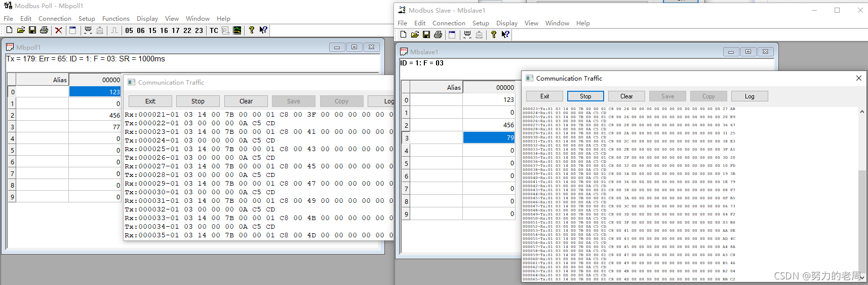Click Save floppy icon in Modbus Slave toolbar
Viewport: 868px width, 285px height.
click(x=426, y=34)
